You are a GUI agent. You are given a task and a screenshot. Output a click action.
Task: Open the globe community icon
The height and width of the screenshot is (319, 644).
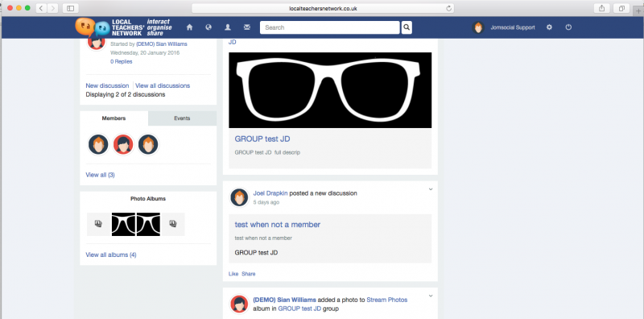coord(208,27)
